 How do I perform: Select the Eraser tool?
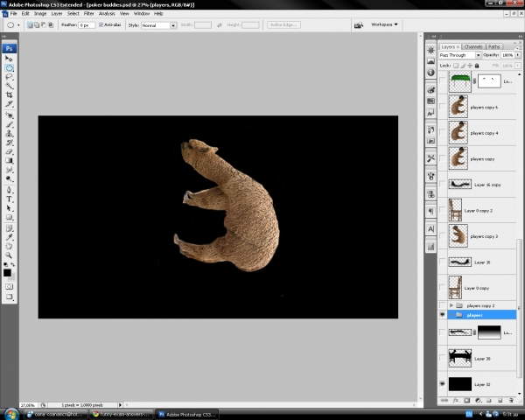[x=9, y=151]
